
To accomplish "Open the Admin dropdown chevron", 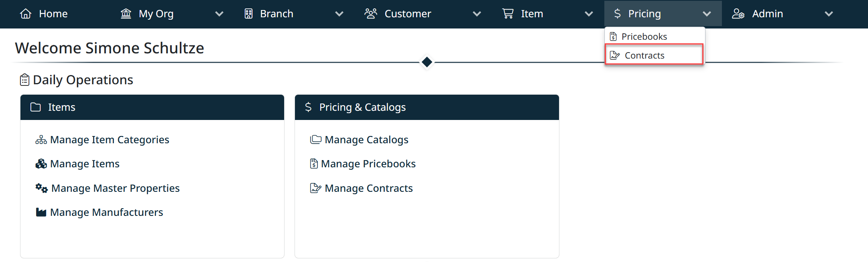I will coord(829,14).
